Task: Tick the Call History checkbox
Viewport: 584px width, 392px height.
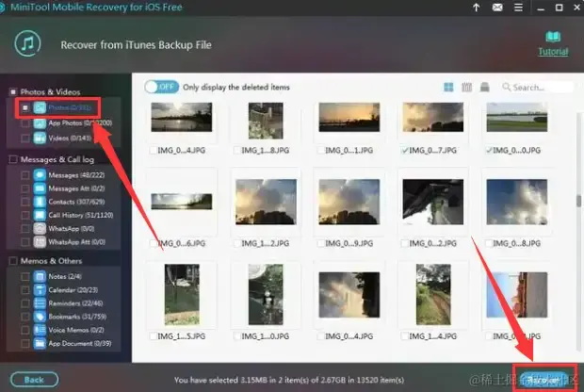Action: tap(24, 215)
